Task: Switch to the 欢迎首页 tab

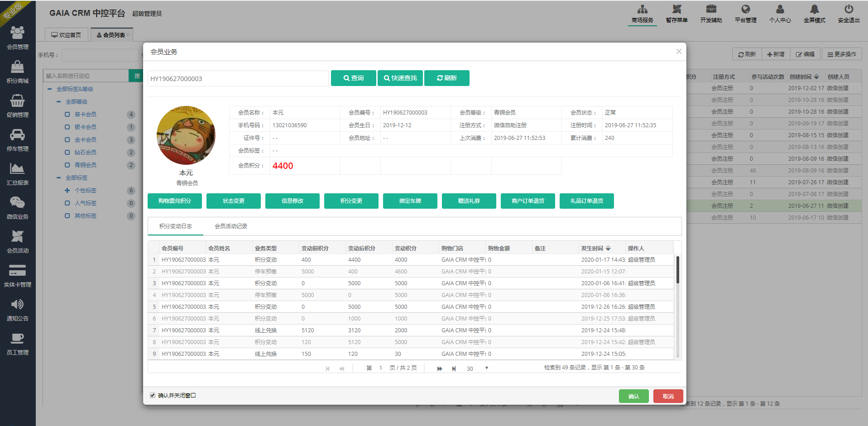Action: point(67,35)
